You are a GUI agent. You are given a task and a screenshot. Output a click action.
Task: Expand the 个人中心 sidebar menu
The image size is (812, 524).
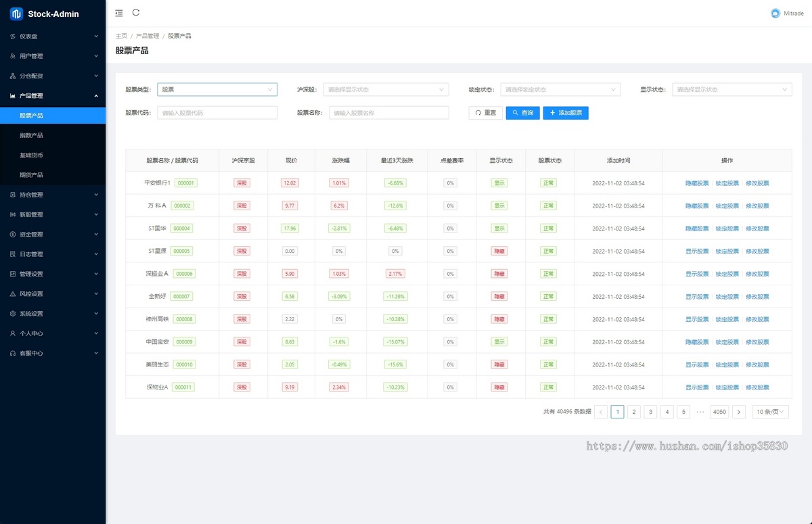(x=53, y=333)
